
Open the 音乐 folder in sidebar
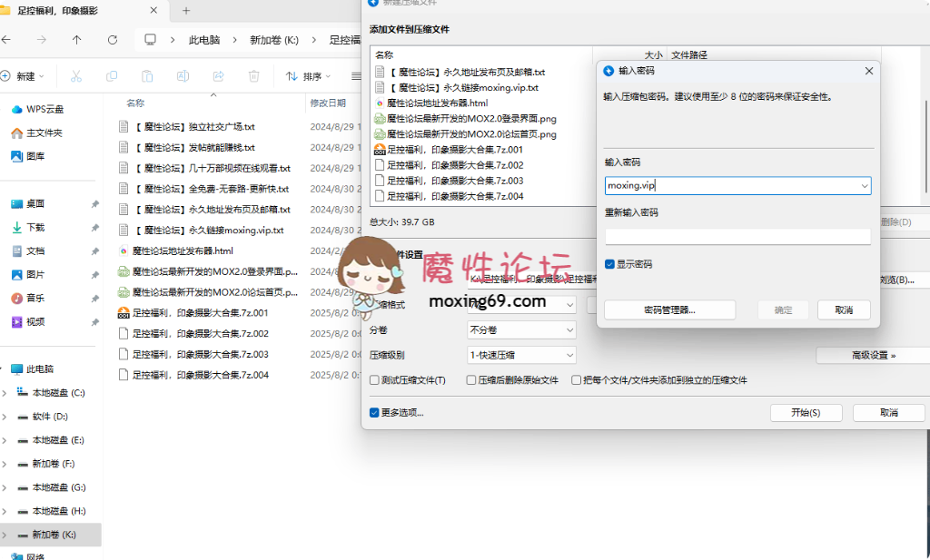click(35, 298)
